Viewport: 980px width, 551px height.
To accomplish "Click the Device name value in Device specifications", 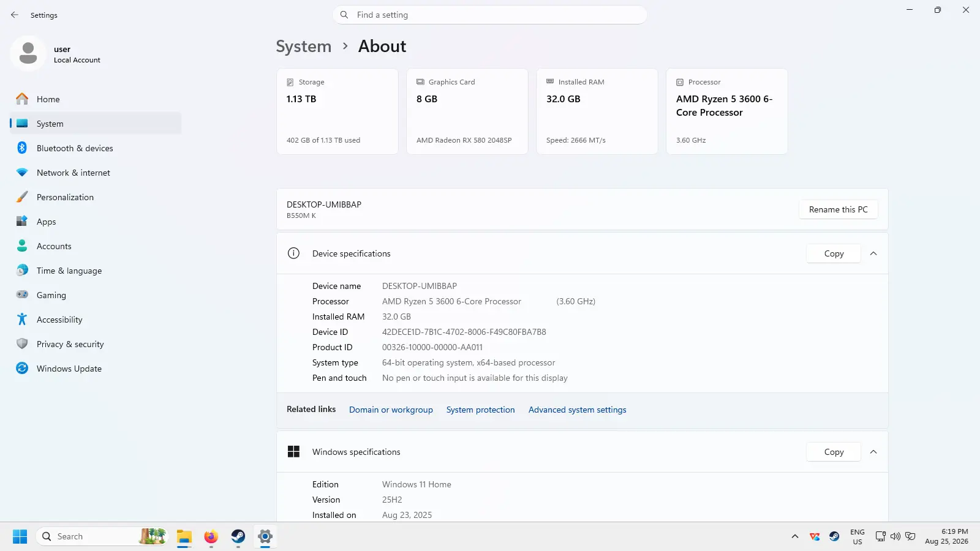I will [420, 286].
